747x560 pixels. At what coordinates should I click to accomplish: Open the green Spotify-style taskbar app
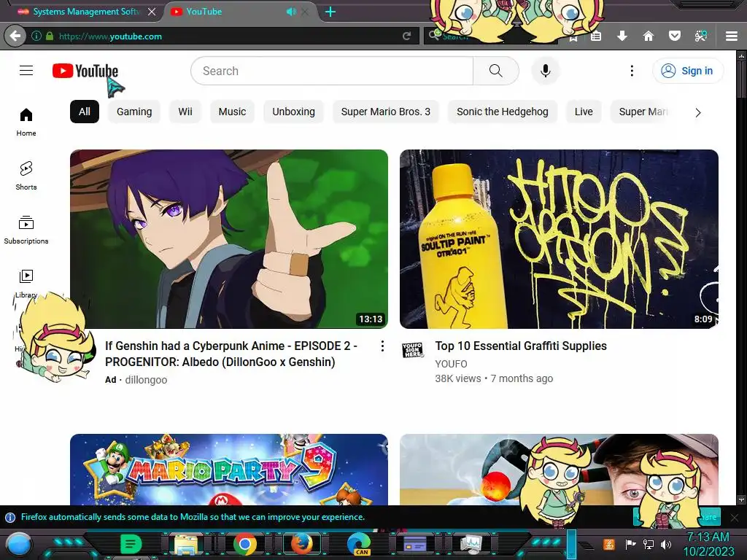(131, 544)
